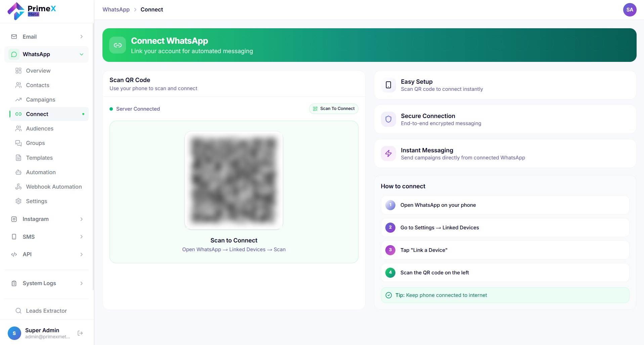Expand the Instagram sidebar section
644x345 pixels.
pyautogui.click(x=47, y=219)
